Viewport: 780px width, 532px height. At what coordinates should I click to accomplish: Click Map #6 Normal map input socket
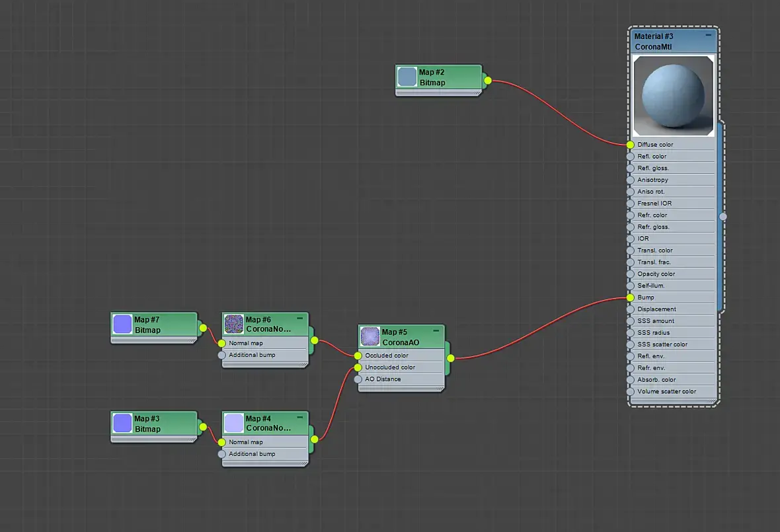point(222,343)
